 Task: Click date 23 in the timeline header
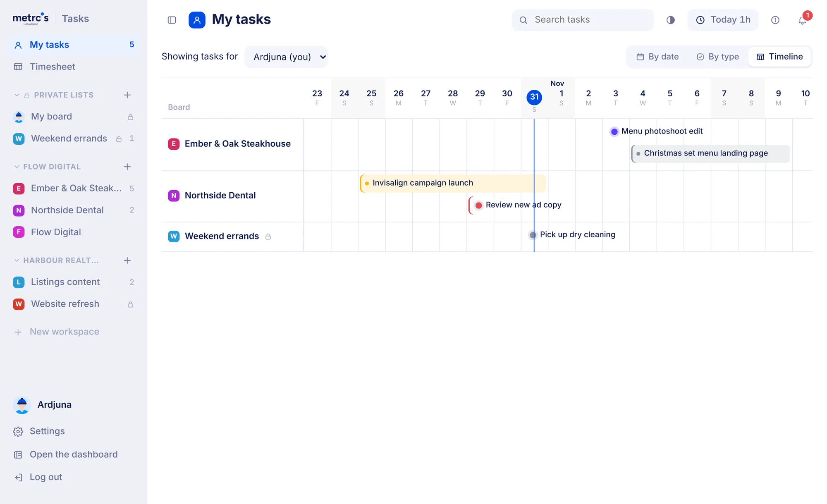pos(317,98)
